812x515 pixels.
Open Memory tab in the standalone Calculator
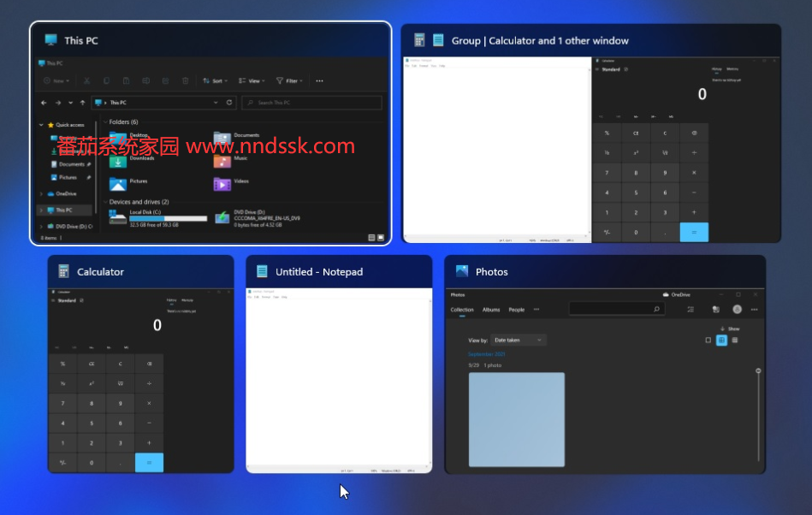187,300
